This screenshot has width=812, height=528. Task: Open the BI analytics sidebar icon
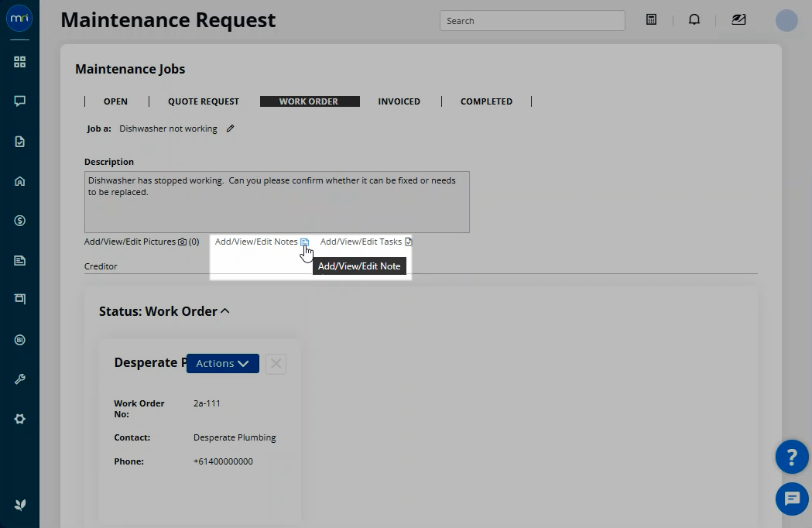pos(19,340)
